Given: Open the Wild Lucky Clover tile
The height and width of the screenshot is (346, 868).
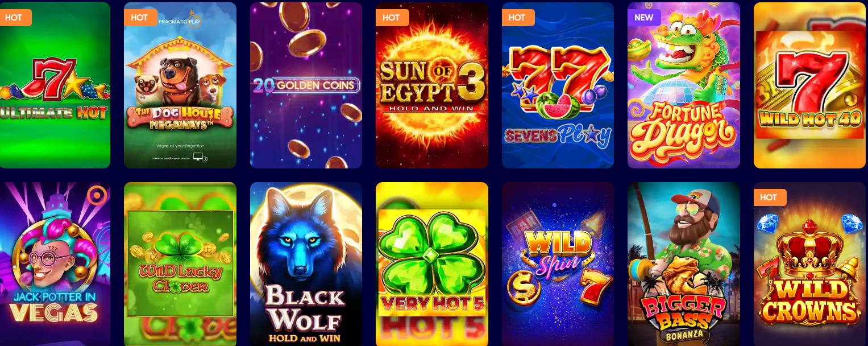Looking at the screenshot, I should [x=180, y=264].
